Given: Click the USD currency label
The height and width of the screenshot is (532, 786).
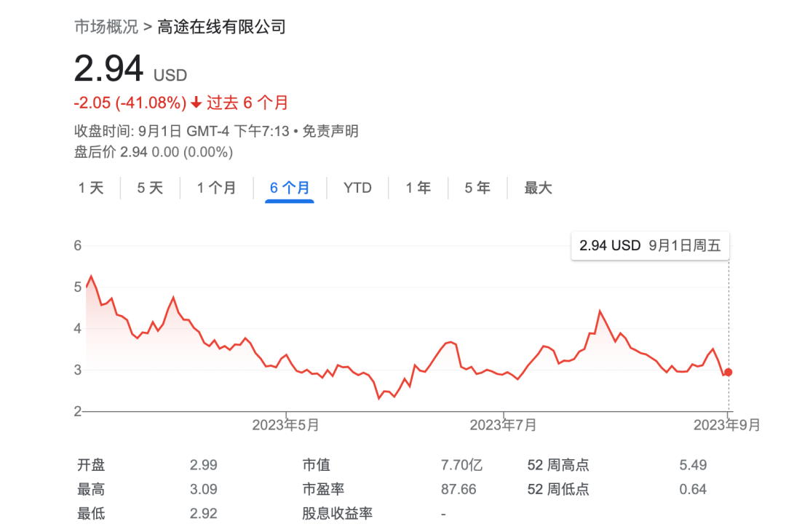Looking at the screenshot, I should 170,75.
